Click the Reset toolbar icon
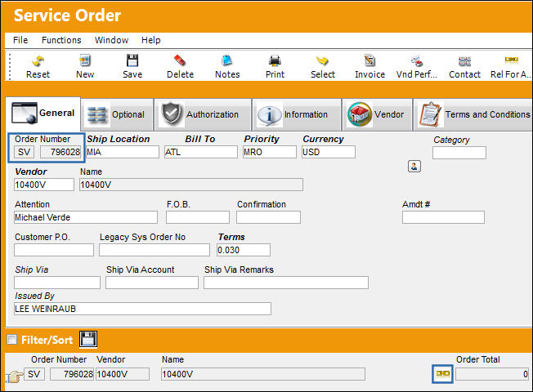Screen dimensions: 533x392 point(38,61)
